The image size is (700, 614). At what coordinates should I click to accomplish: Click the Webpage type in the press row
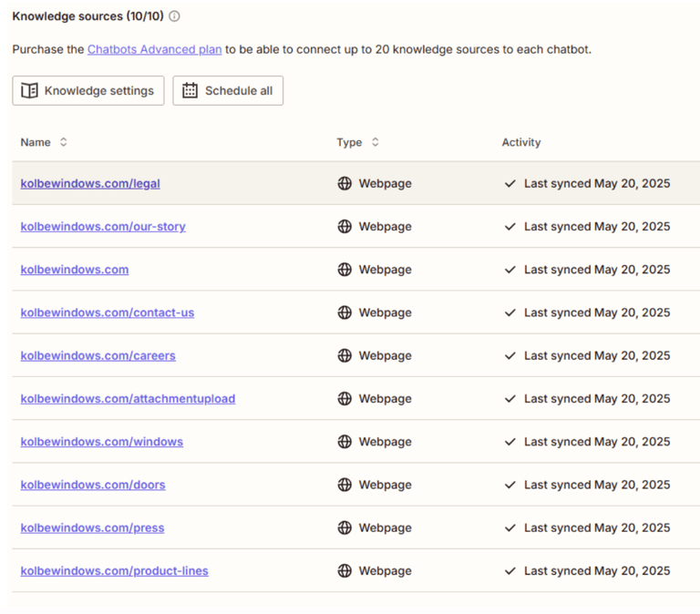pos(386,528)
